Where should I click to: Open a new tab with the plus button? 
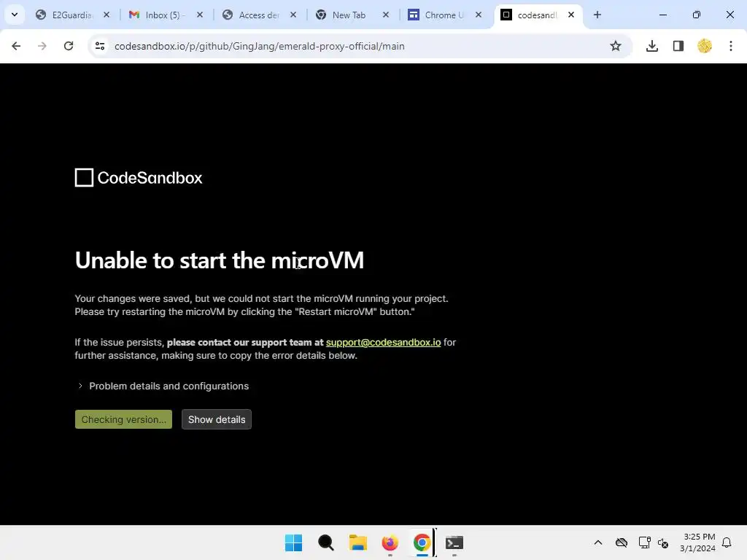click(x=597, y=15)
